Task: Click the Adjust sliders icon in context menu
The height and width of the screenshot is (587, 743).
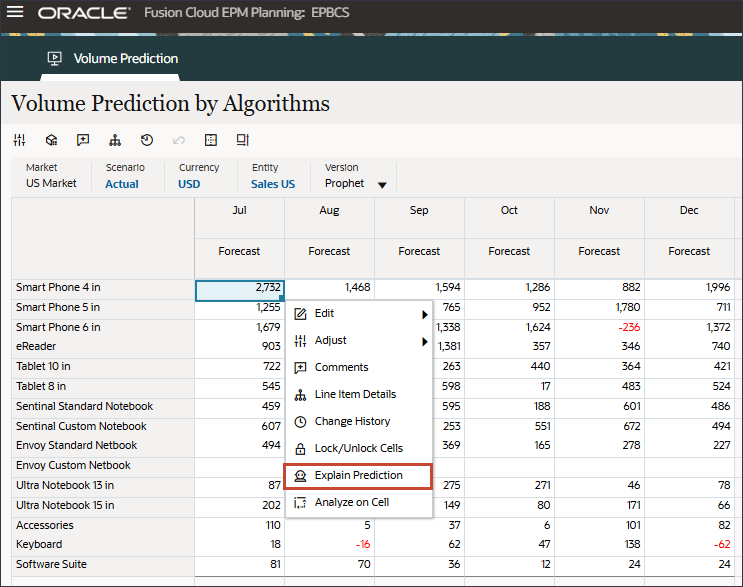Action: point(300,341)
